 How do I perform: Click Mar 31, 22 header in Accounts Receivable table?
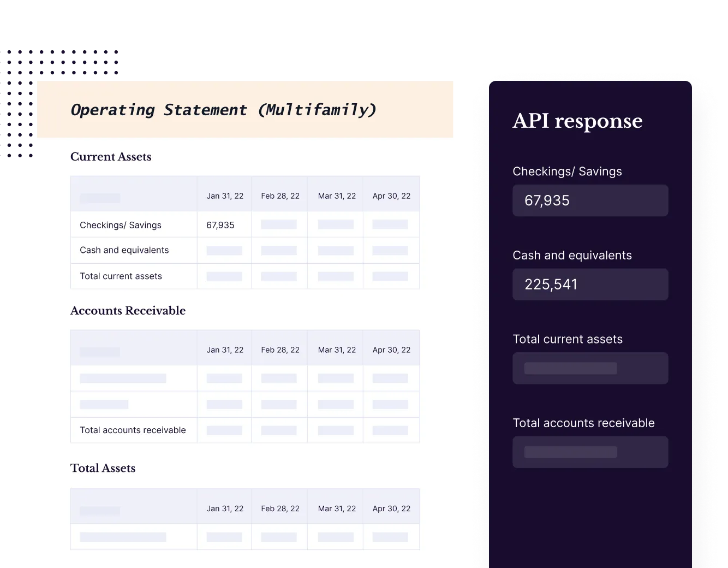click(x=337, y=350)
